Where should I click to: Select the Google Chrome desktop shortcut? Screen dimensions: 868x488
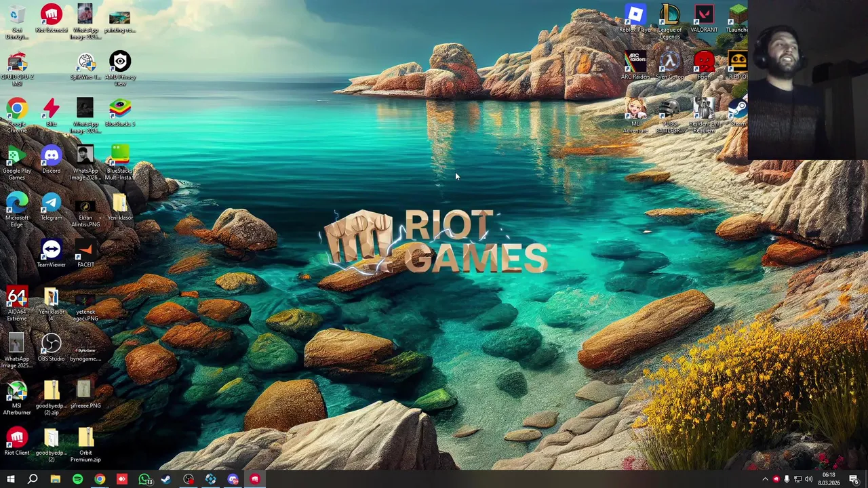[17, 115]
